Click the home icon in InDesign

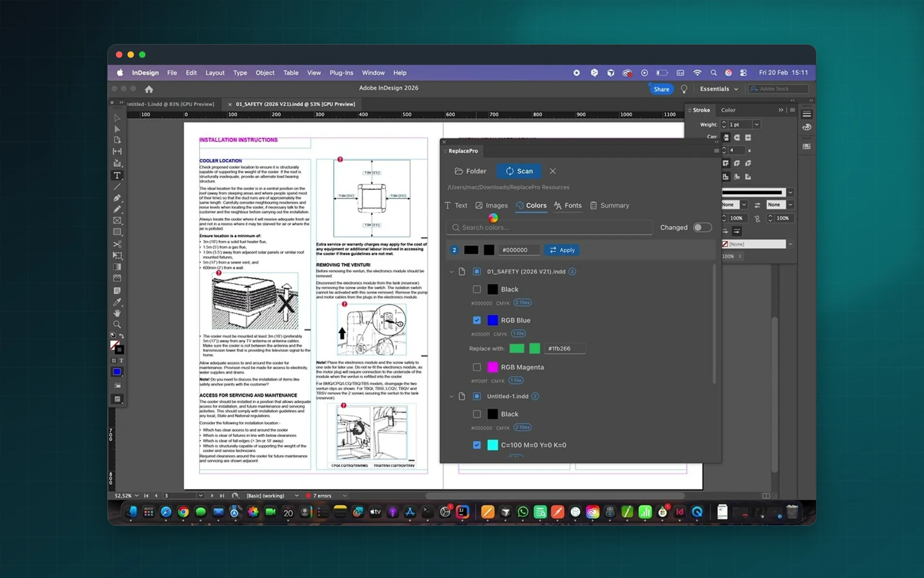[149, 89]
